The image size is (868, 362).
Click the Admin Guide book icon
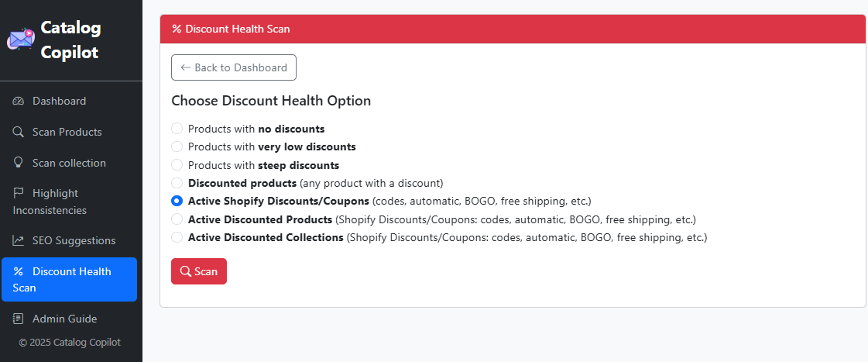pyautogui.click(x=19, y=319)
